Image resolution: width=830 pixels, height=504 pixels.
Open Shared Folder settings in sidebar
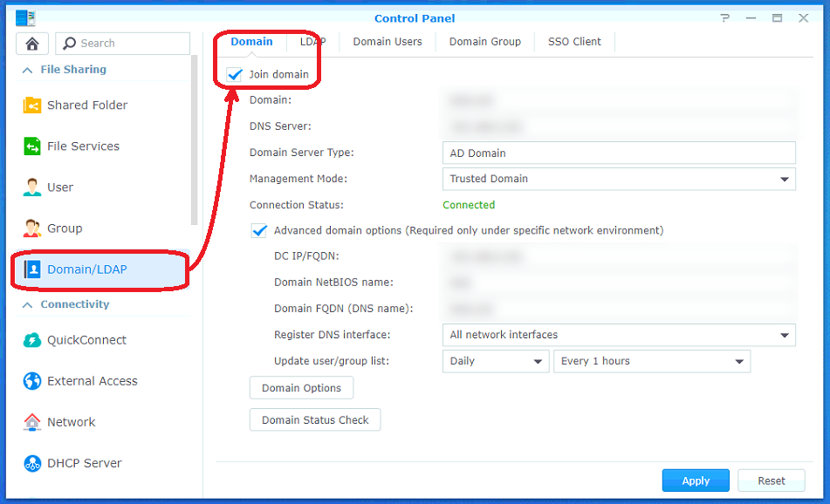pos(87,105)
